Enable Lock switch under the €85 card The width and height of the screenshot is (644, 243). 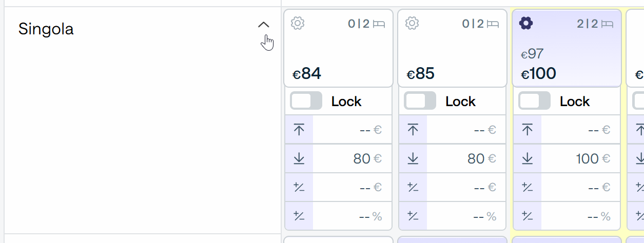click(x=420, y=101)
